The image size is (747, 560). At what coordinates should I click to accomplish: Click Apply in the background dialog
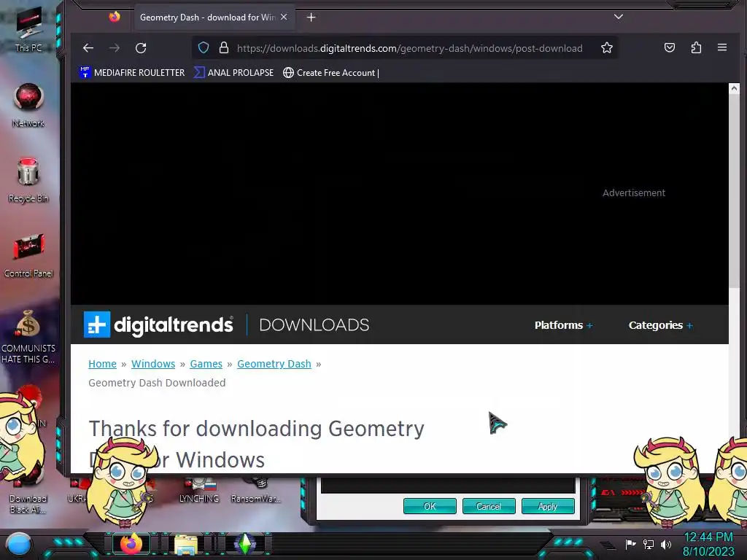548,506
